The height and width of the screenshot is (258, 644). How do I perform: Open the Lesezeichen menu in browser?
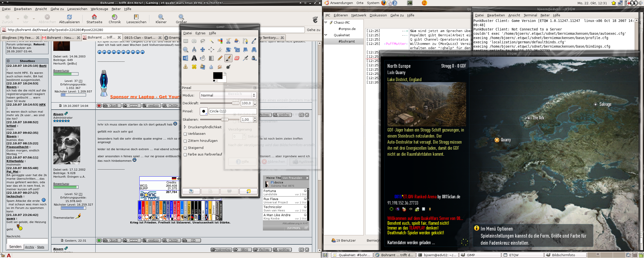(77, 9)
